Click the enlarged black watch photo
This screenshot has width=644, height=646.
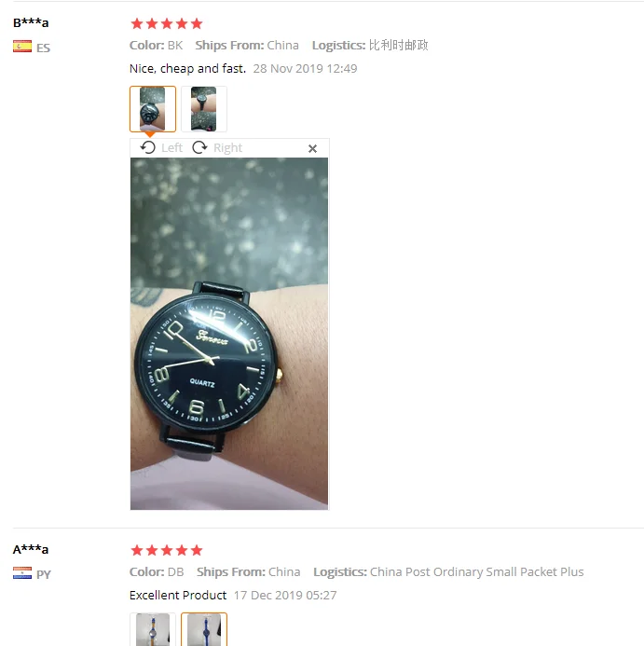[229, 334]
